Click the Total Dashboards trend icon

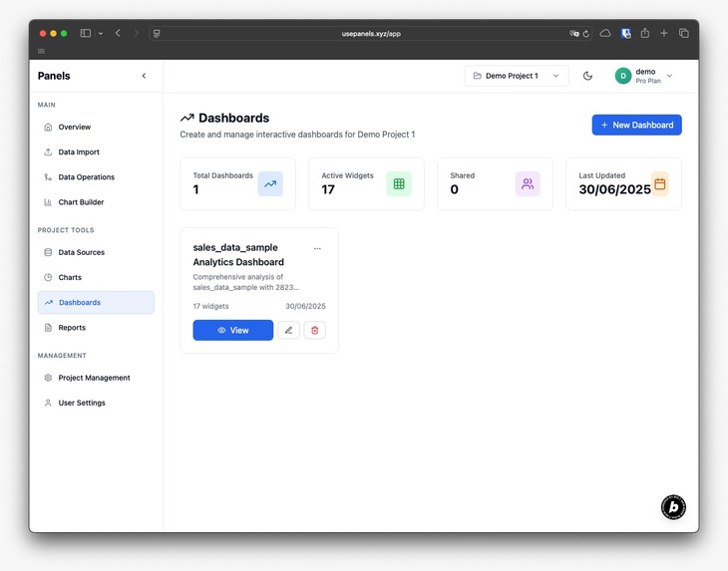(x=270, y=183)
